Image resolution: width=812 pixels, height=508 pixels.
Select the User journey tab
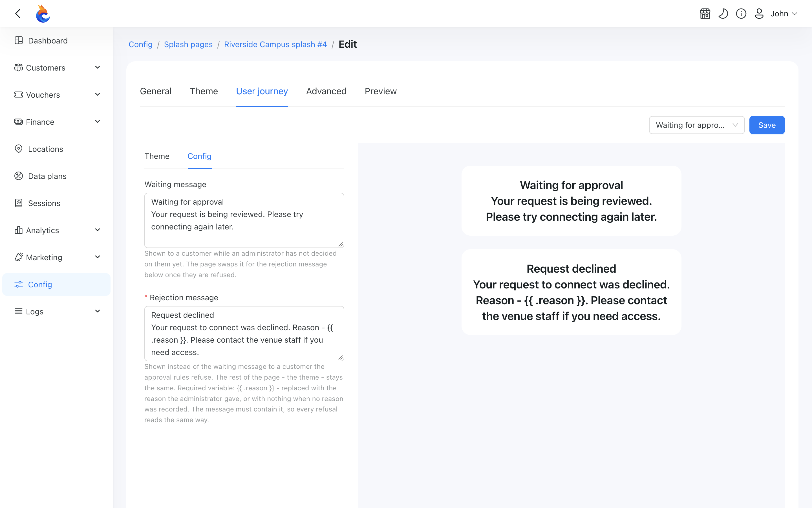[262, 91]
